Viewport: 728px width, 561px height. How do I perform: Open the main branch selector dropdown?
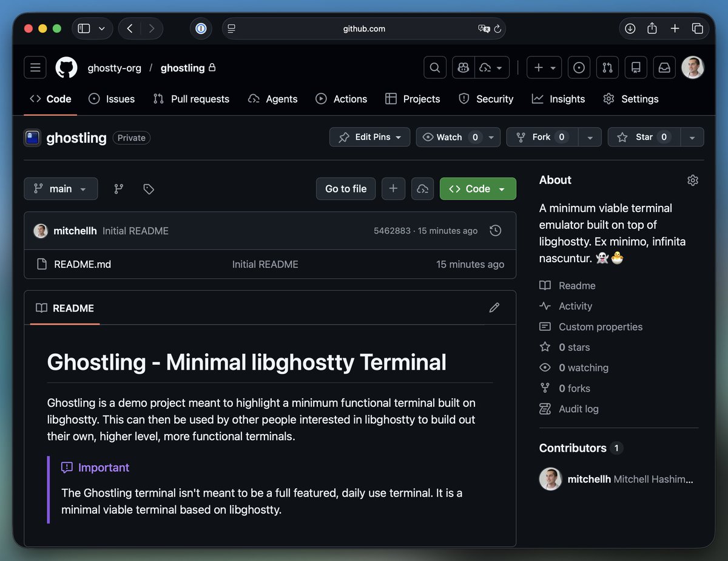[61, 189]
